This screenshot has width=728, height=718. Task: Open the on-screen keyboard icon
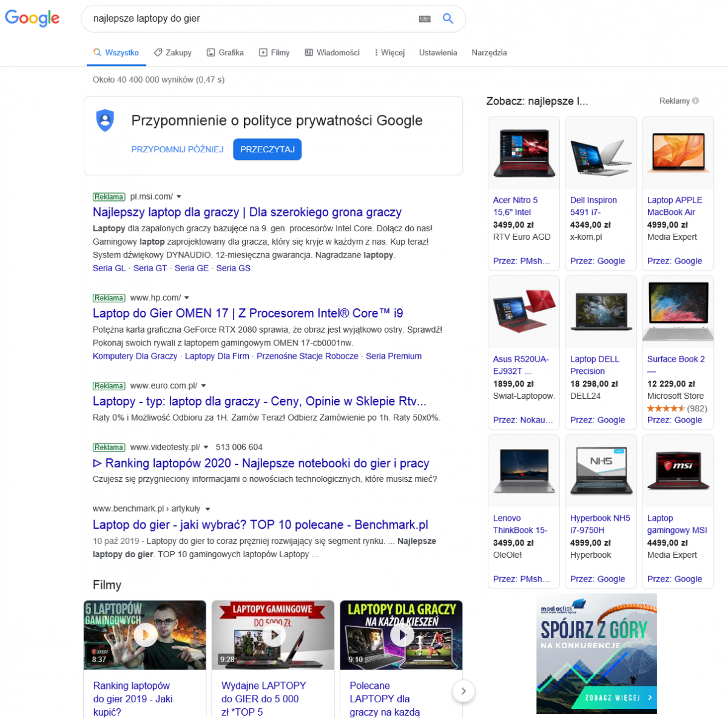[x=425, y=19]
